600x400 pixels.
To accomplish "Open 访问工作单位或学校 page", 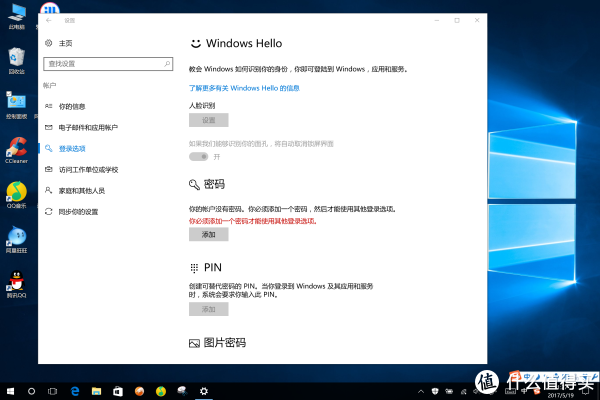I will pyautogui.click(x=88, y=170).
